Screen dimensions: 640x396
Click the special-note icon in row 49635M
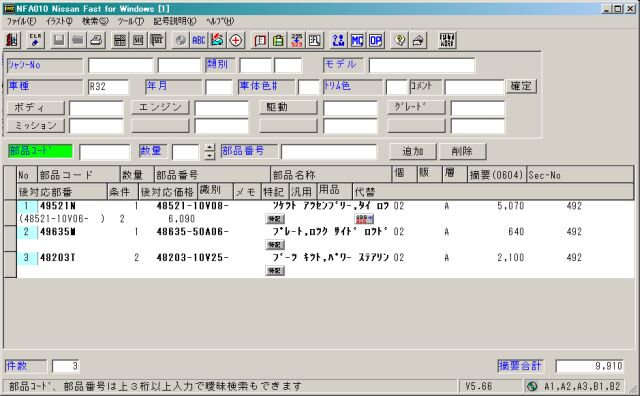275,245
